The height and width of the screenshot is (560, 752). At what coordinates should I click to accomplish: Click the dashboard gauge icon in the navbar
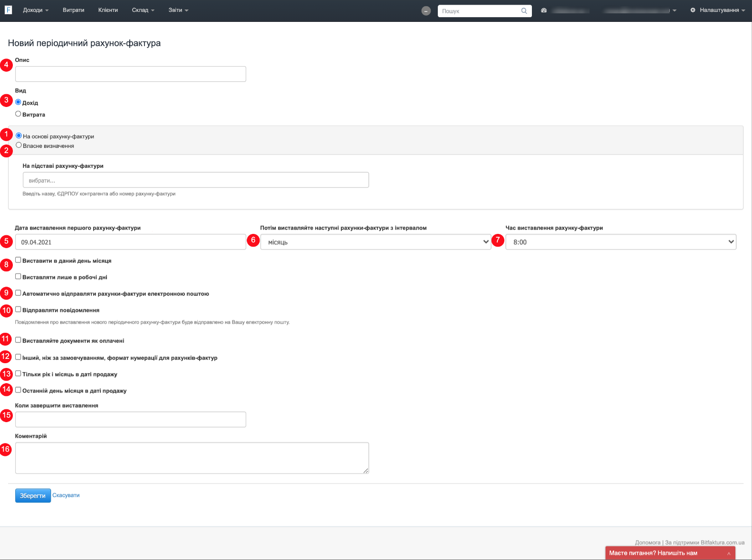click(544, 10)
